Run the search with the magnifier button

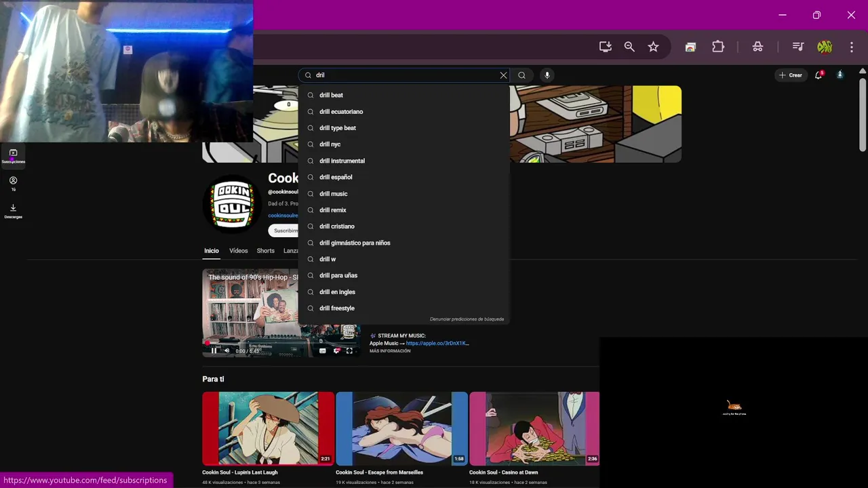[521, 75]
